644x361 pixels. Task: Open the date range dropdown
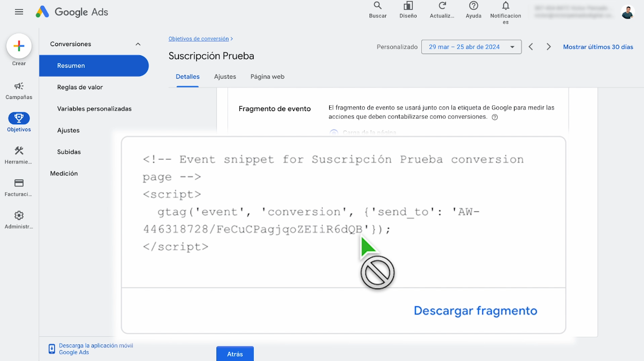pos(471,47)
